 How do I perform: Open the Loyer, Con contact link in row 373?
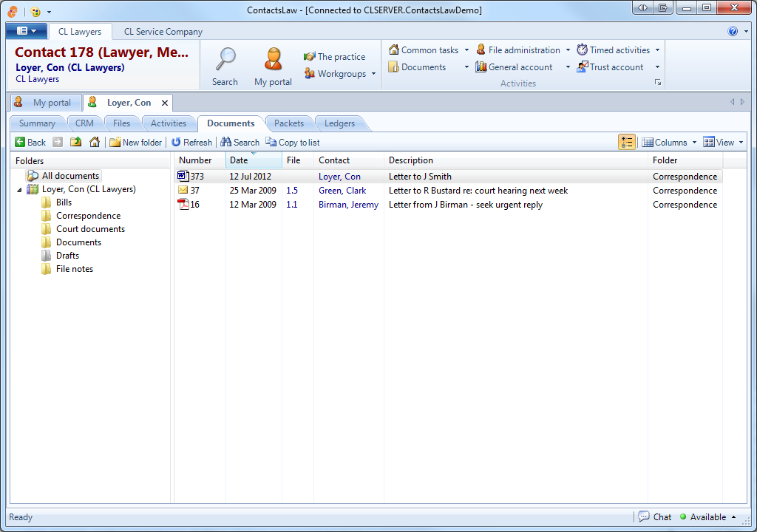click(x=339, y=176)
